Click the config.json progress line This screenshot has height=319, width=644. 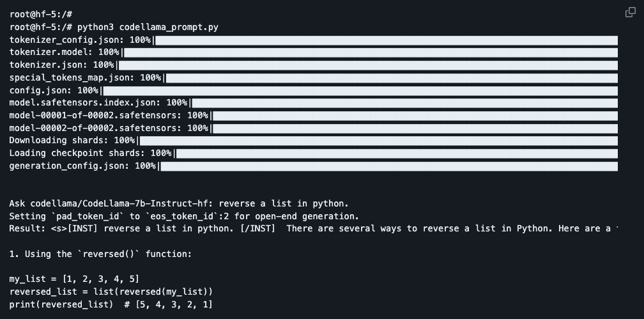pyautogui.click(x=313, y=90)
